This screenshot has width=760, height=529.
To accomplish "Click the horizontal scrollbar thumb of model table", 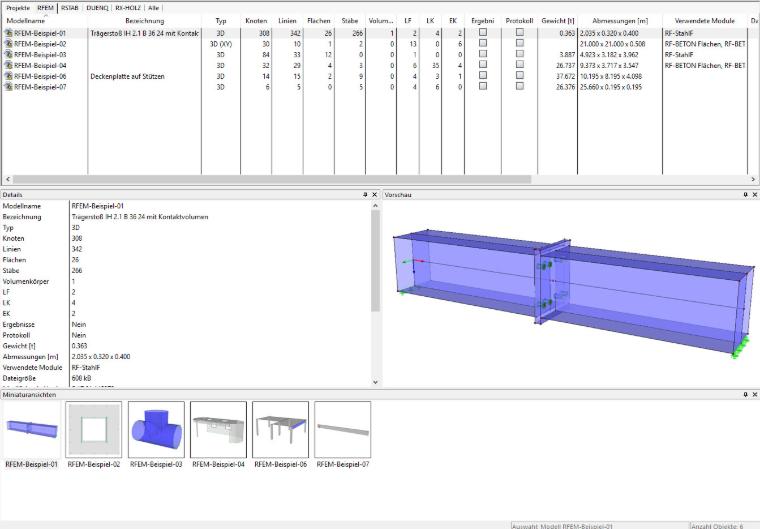I will tap(271, 179).
